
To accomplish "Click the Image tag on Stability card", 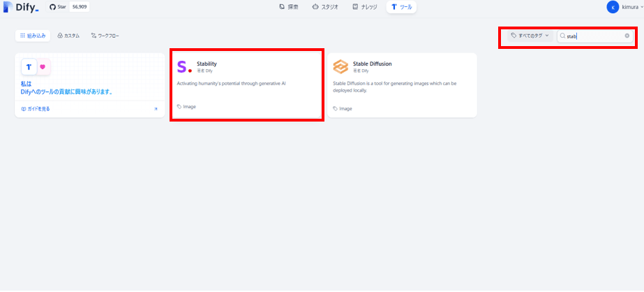I will [x=186, y=106].
